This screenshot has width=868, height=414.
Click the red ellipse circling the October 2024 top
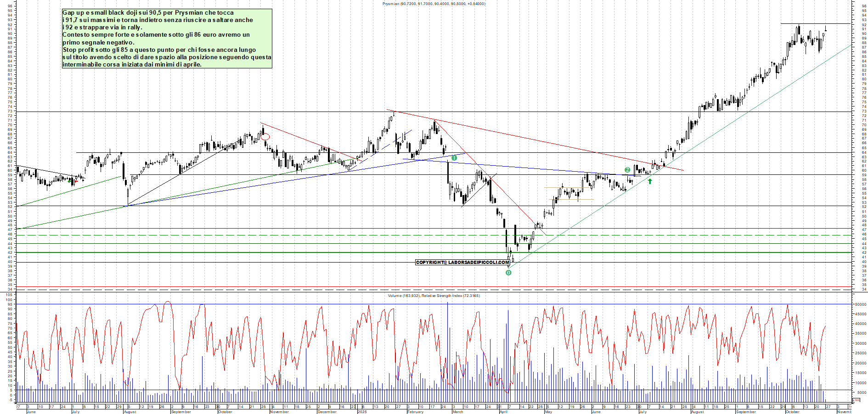point(265,136)
